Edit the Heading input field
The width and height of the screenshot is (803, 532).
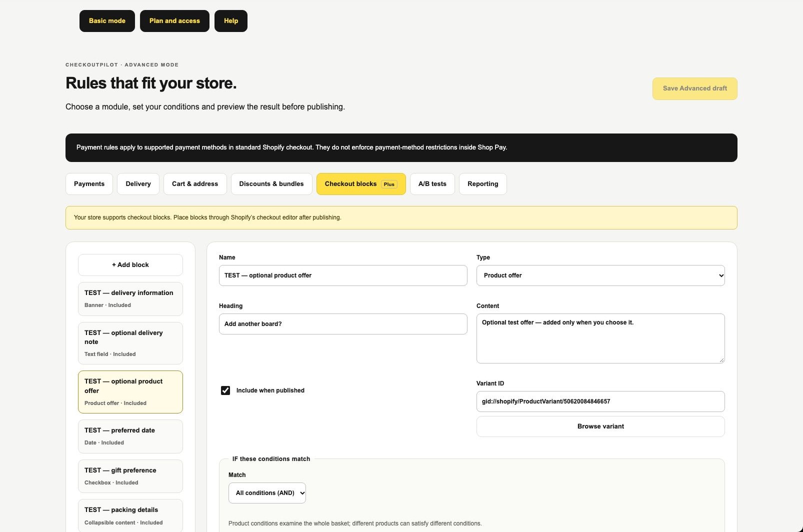point(343,324)
